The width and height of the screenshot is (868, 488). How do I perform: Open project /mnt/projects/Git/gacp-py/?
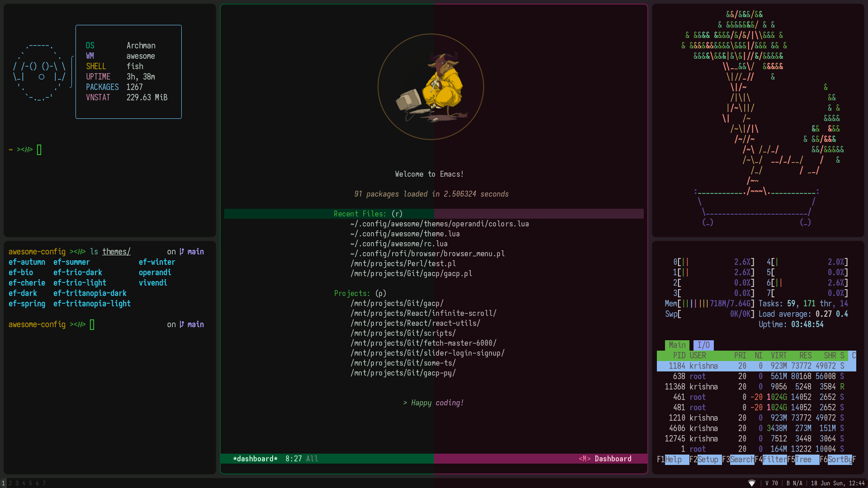click(403, 373)
